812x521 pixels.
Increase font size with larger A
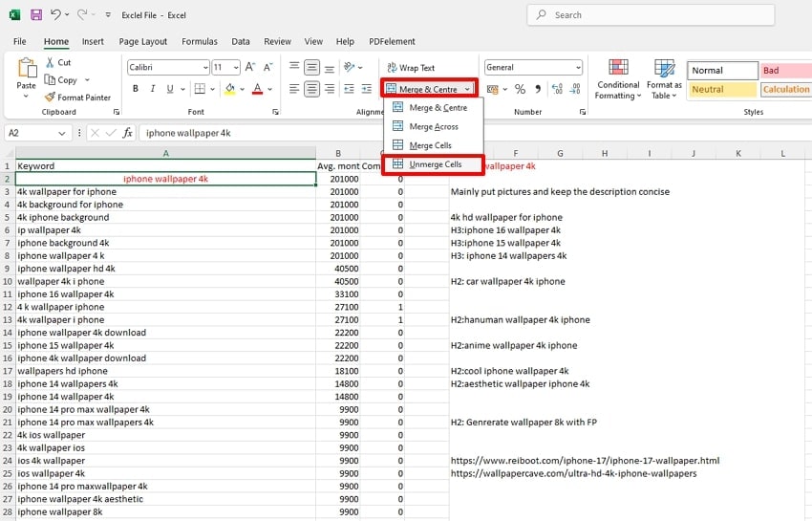click(x=250, y=67)
